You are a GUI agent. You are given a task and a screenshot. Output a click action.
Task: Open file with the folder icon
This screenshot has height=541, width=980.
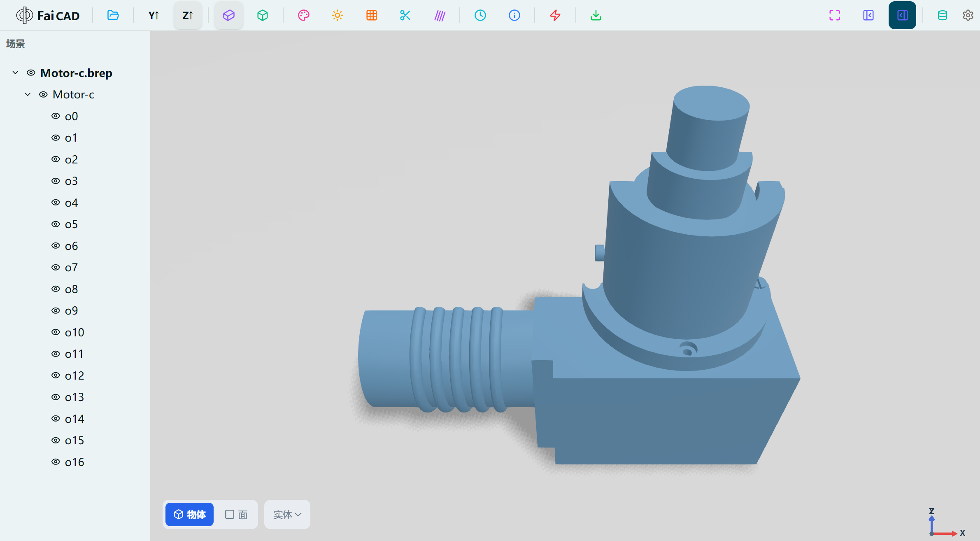pyautogui.click(x=113, y=16)
